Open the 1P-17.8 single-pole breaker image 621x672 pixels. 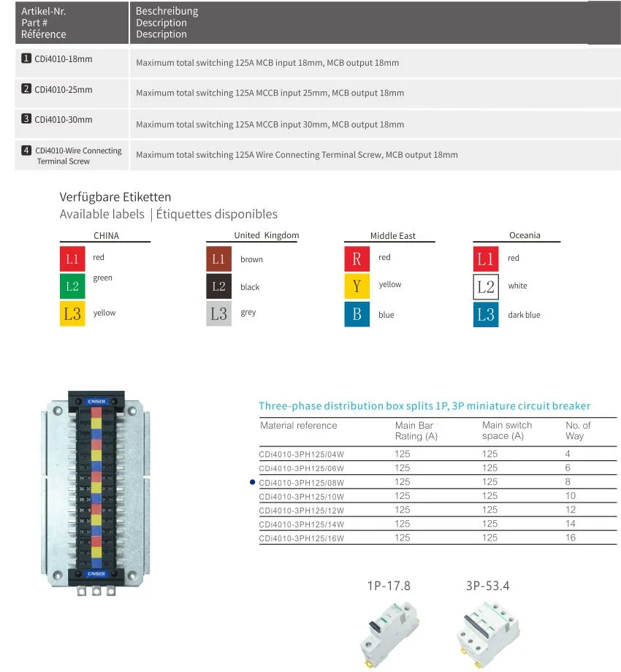click(x=389, y=634)
